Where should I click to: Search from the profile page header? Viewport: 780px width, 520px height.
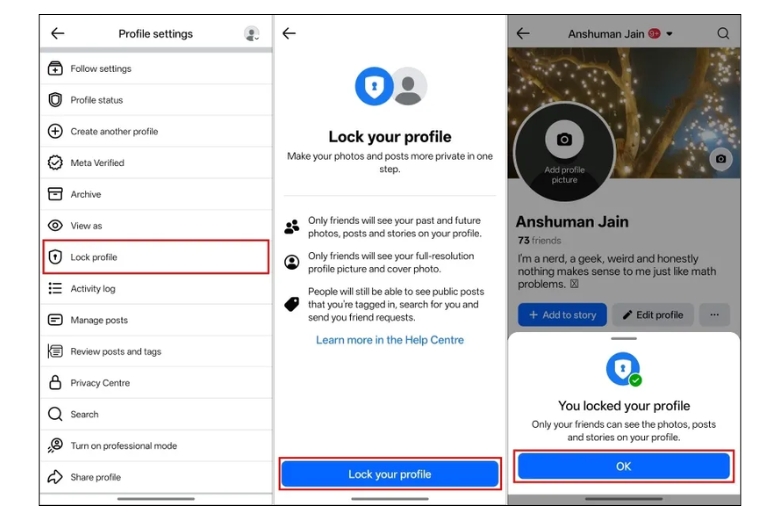(x=723, y=33)
